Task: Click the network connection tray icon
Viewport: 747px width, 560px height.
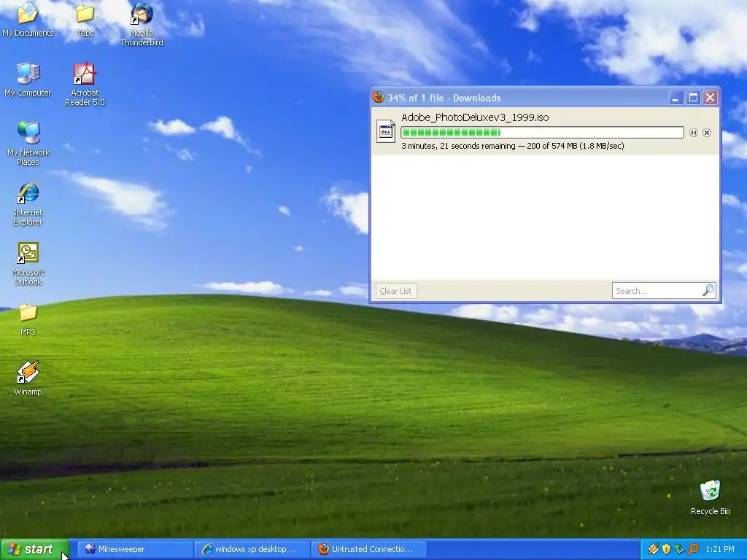Action: 679,549
